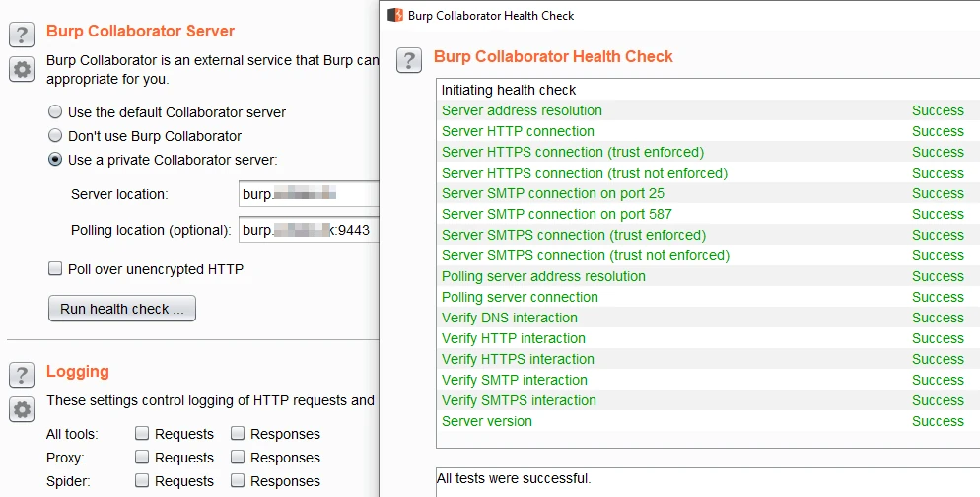Select the Verify DNS interaction result row
980x497 pixels.
pyautogui.click(x=708, y=318)
